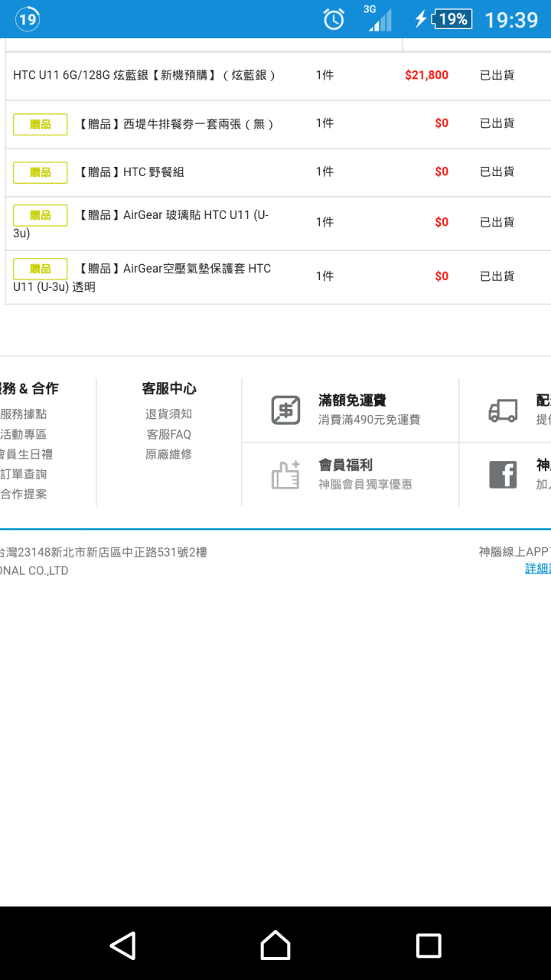
Task: Tap 已出貨 status in HTC U11 phone row
Action: [x=497, y=75]
